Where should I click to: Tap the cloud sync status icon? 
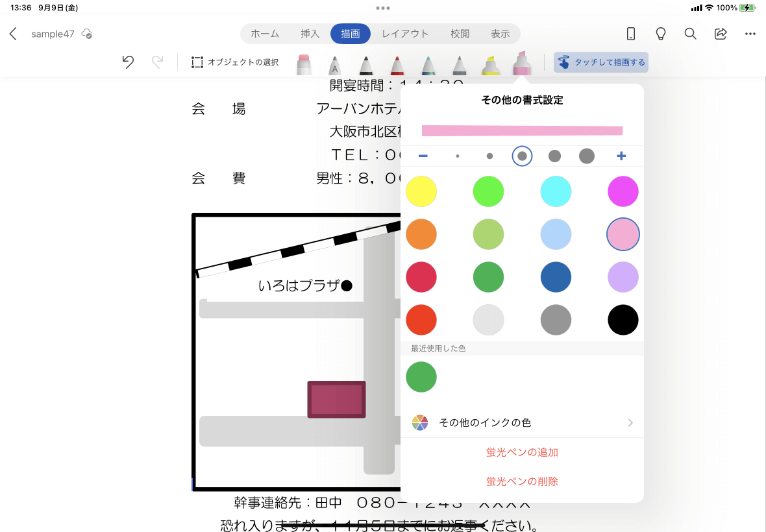point(87,34)
